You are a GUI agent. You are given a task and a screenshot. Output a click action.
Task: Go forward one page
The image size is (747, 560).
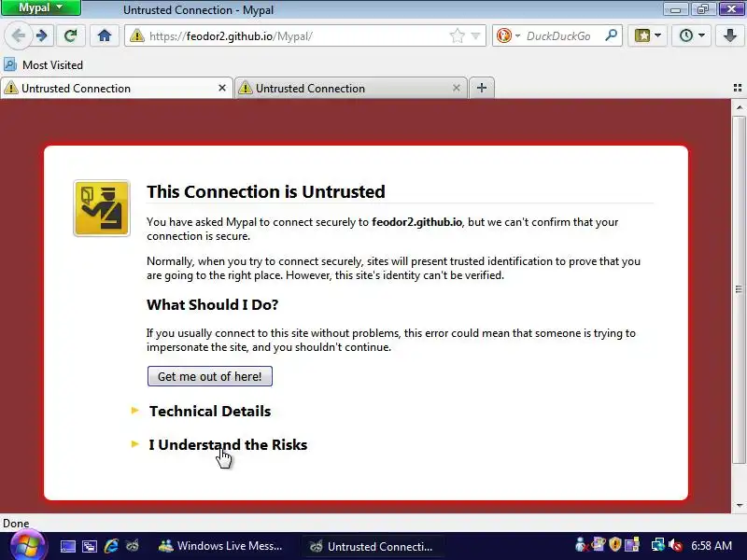point(42,35)
